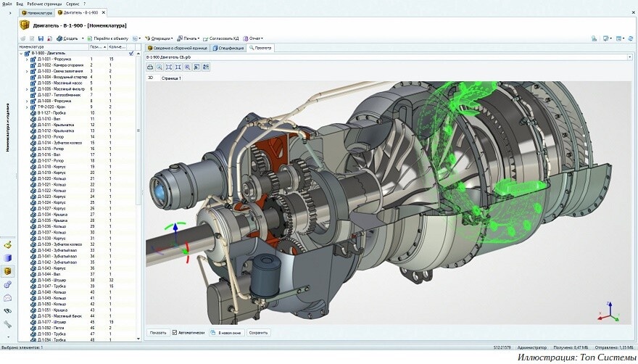
Task: Switch to the Спецификация tab
Action: [x=228, y=48]
